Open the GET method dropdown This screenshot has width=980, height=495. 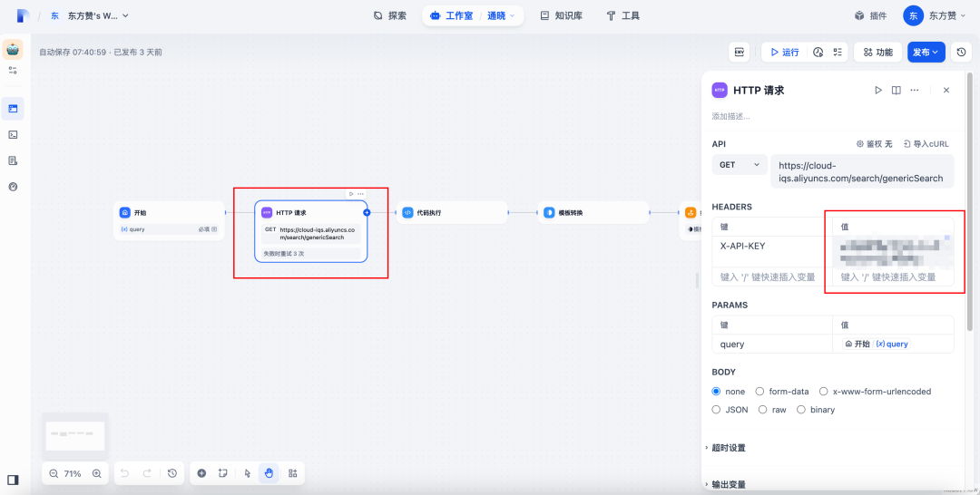740,165
